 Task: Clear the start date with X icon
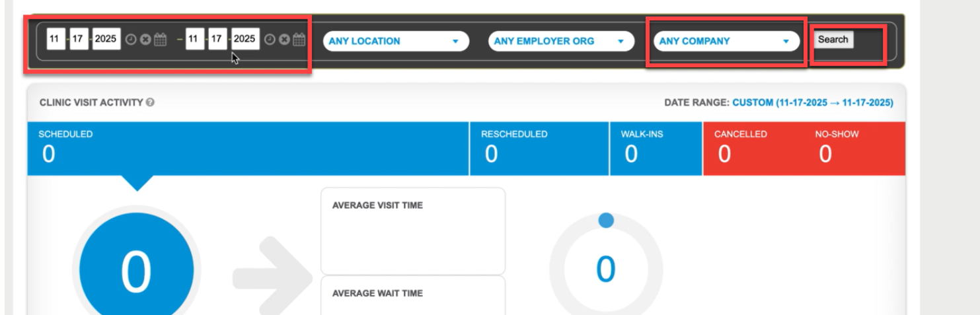tap(145, 40)
